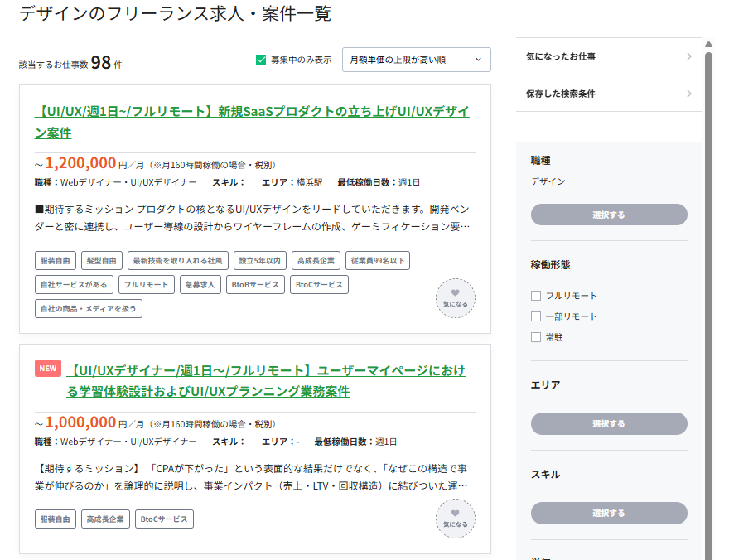Click the scrollbar up arrow

pyautogui.click(x=708, y=45)
